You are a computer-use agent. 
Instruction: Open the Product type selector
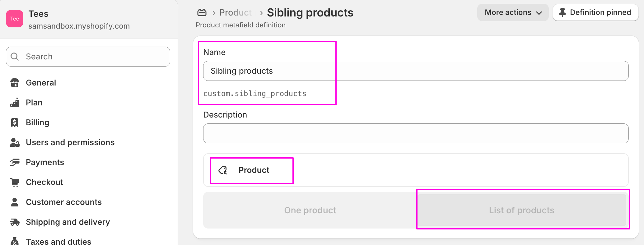tap(416, 170)
